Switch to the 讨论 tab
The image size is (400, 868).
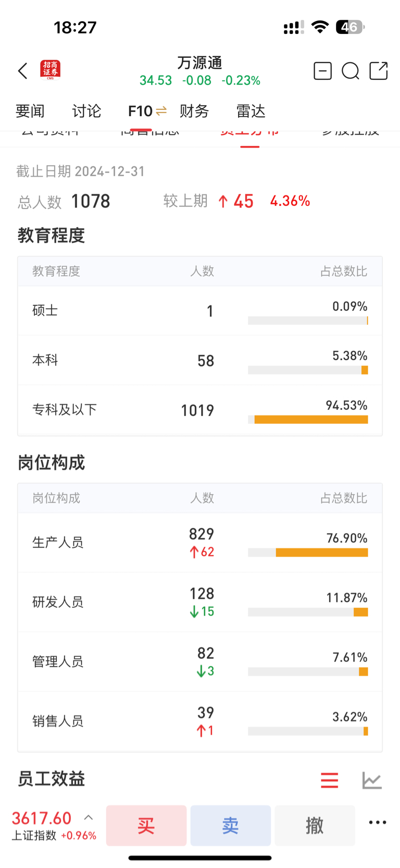click(86, 111)
